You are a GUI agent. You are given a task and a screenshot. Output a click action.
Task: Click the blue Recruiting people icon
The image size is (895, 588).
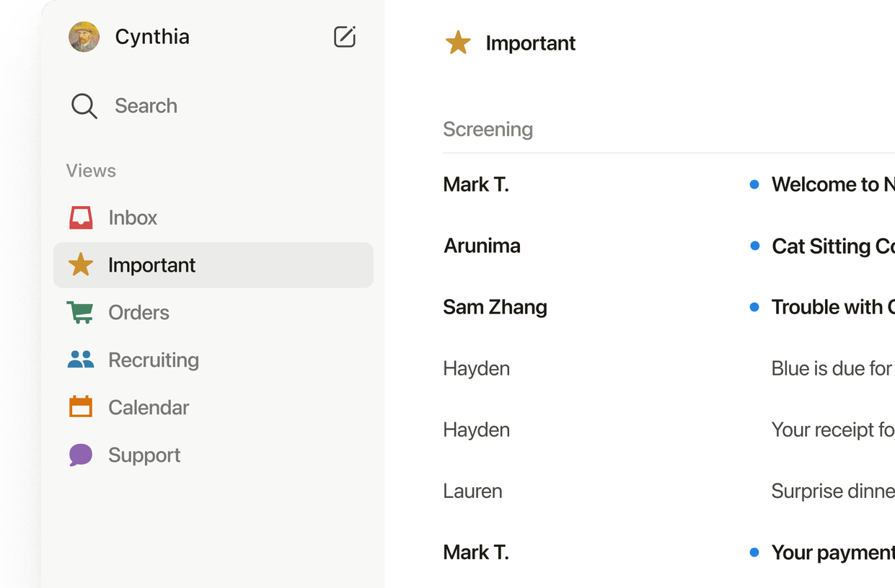point(81,360)
